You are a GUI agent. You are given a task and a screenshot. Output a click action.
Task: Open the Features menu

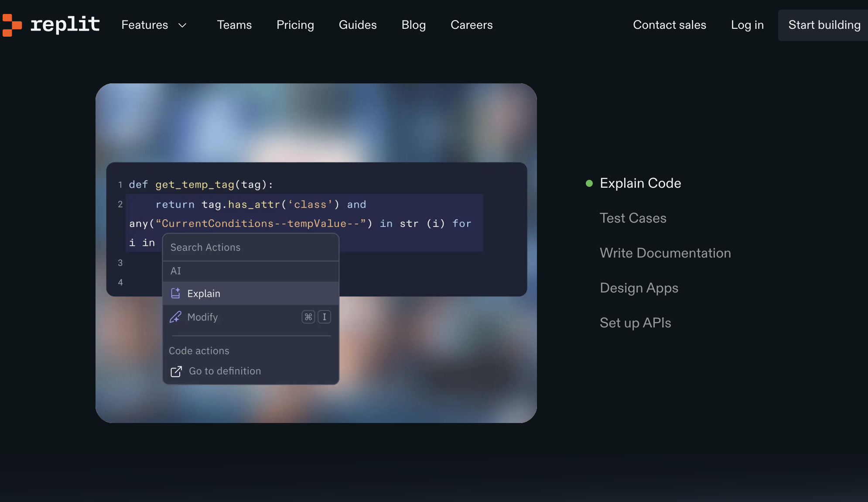coord(145,25)
